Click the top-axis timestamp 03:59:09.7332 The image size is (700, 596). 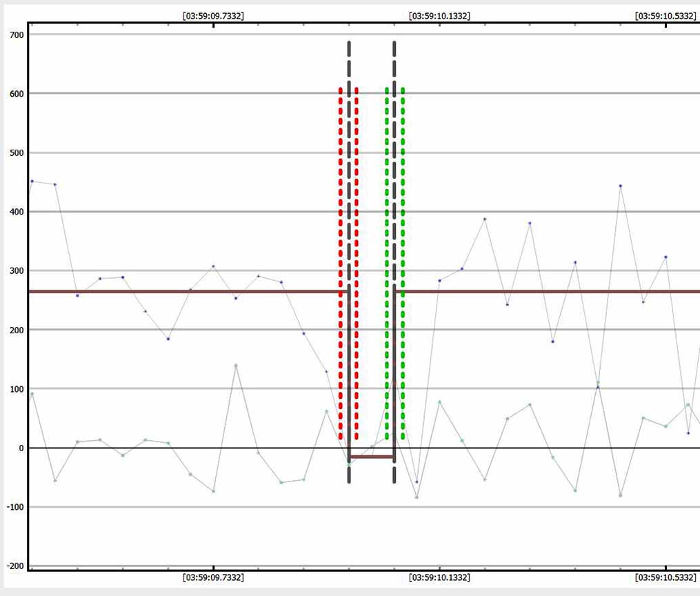coord(212,15)
